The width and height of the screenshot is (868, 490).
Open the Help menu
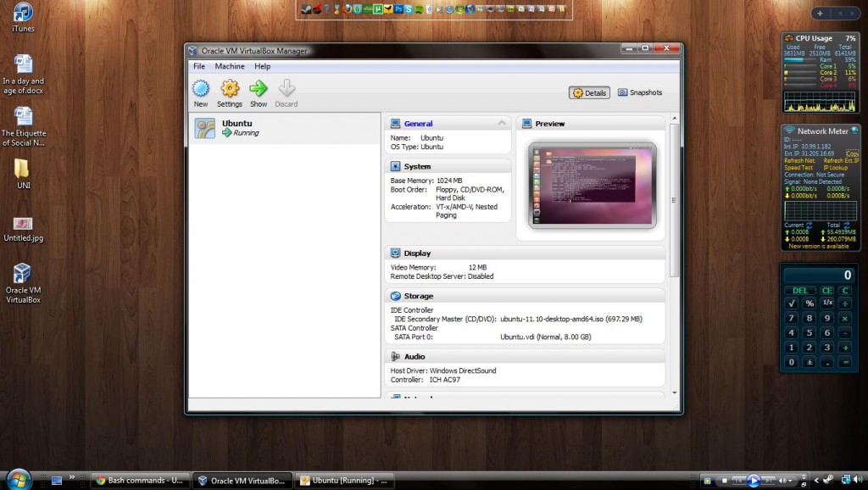click(x=263, y=66)
